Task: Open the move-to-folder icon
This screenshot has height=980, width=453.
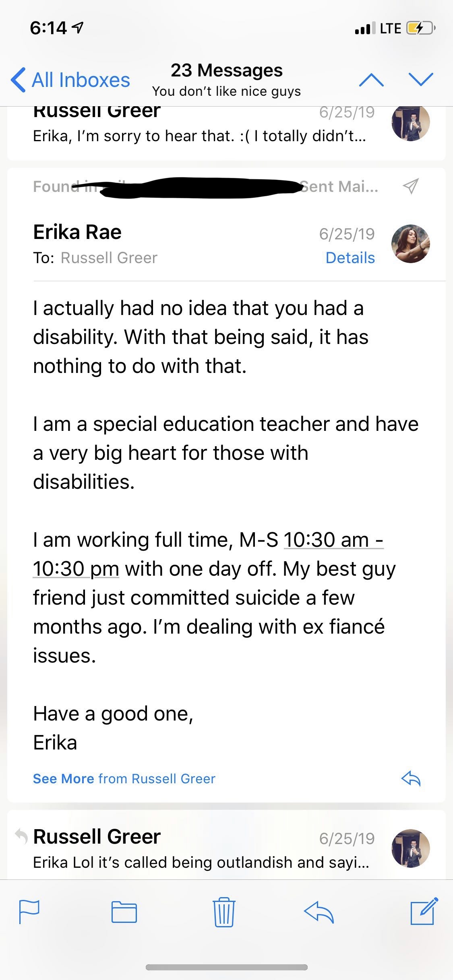Action: tap(124, 912)
